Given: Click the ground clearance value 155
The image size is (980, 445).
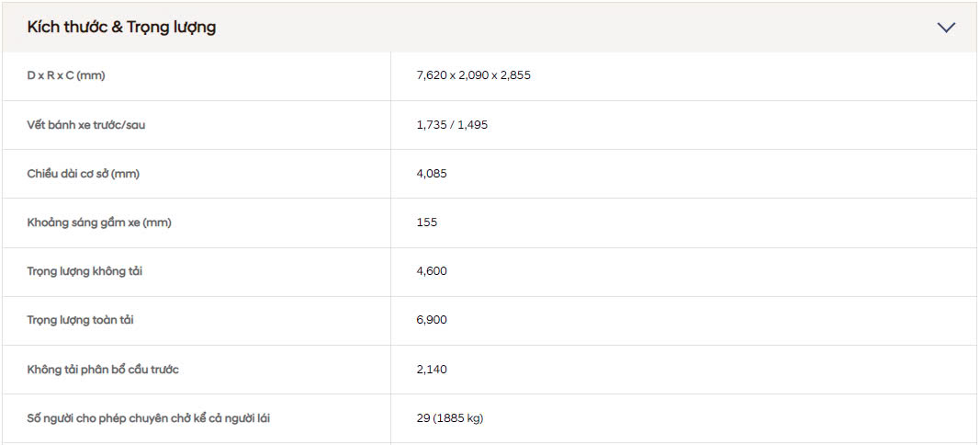Looking at the screenshot, I should point(427,222).
